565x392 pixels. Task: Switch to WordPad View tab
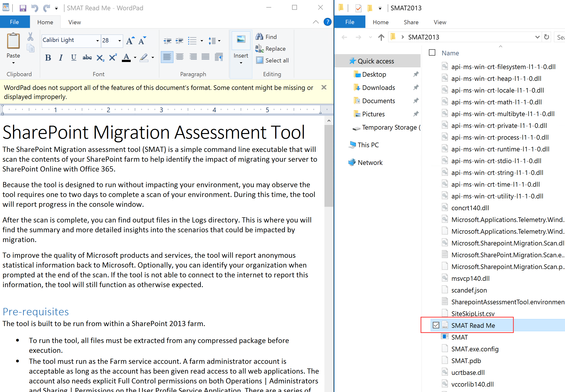point(75,22)
